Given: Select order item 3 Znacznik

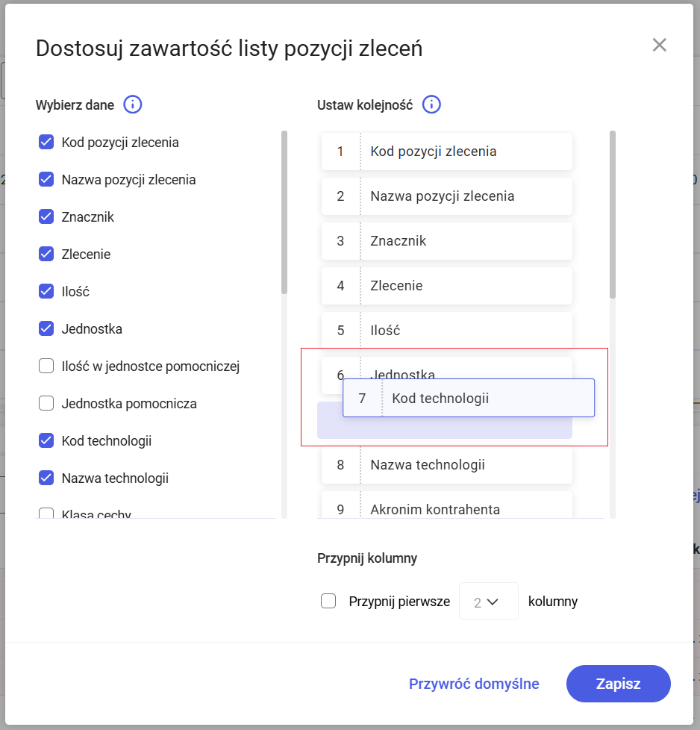Looking at the screenshot, I should (x=446, y=241).
